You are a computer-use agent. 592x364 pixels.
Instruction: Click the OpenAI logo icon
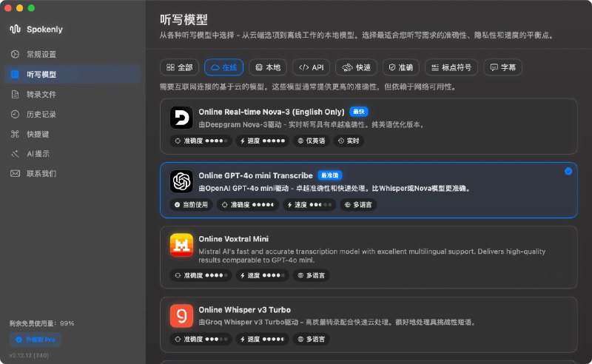[x=181, y=181]
